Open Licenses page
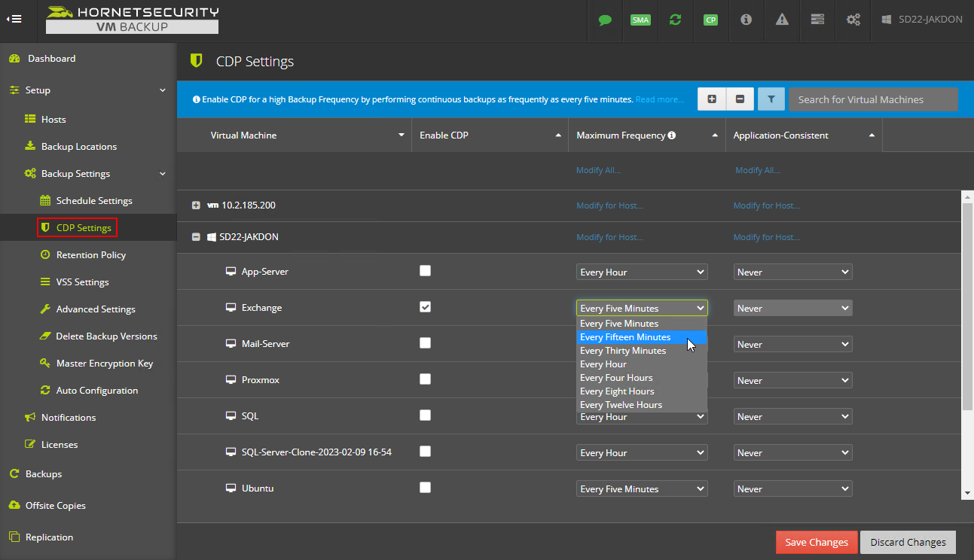The height and width of the screenshot is (560, 974). pyautogui.click(x=60, y=445)
